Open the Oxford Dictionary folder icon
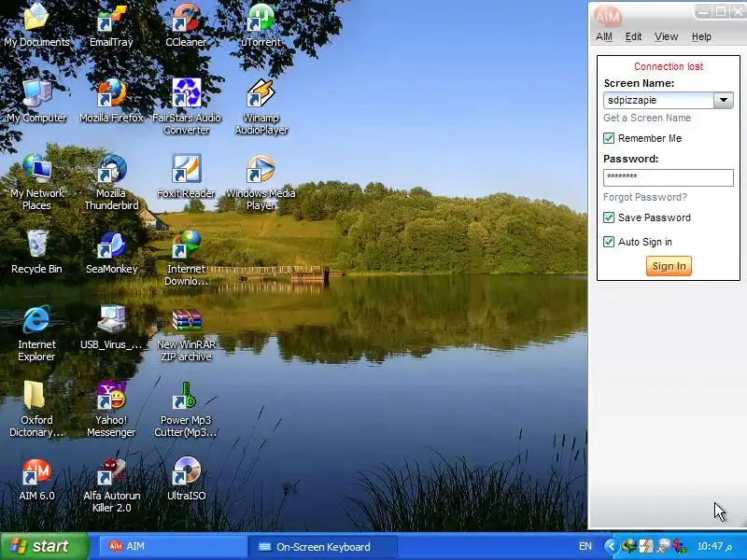The width and height of the screenshot is (747, 560). click(x=36, y=410)
